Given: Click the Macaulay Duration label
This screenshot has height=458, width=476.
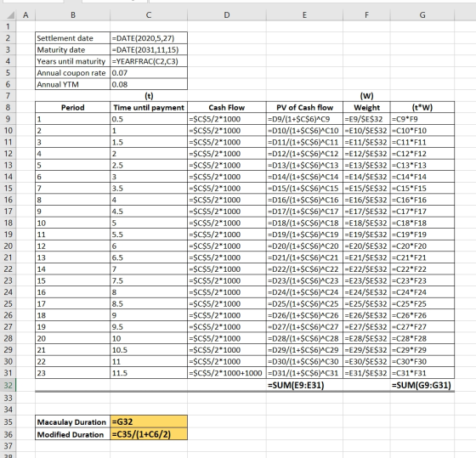Looking at the screenshot, I should pyautogui.click(x=73, y=421).
